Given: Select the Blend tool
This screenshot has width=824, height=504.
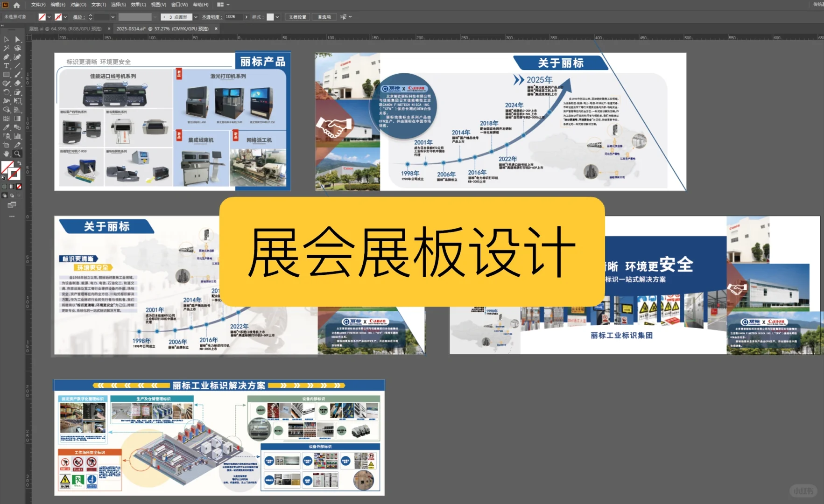Looking at the screenshot, I should pos(18,127).
